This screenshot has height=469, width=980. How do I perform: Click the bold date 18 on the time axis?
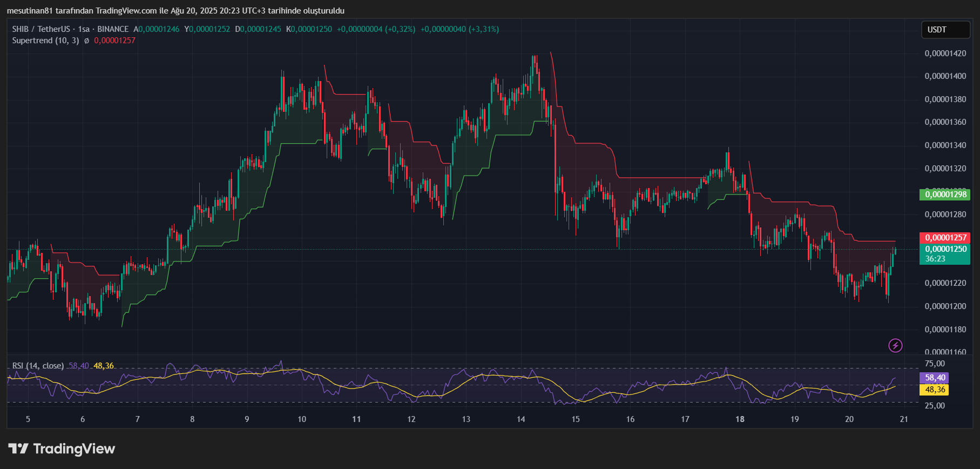tap(740, 419)
